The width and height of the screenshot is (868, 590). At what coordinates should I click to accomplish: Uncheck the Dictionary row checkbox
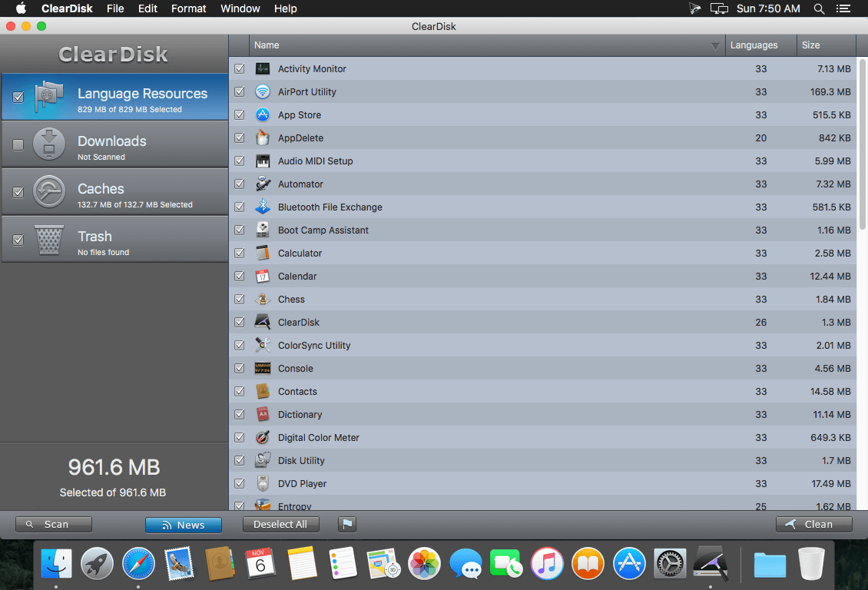click(x=240, y=415)
